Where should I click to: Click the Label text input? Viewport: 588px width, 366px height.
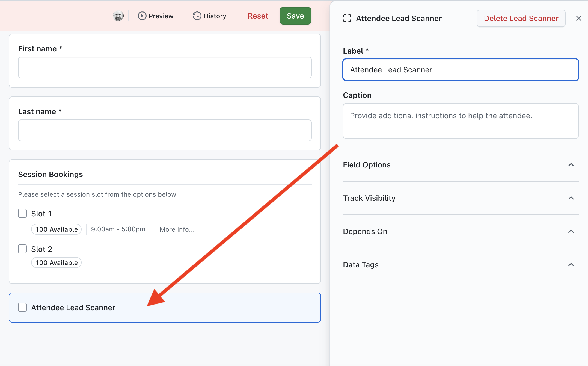coord(461,70)
